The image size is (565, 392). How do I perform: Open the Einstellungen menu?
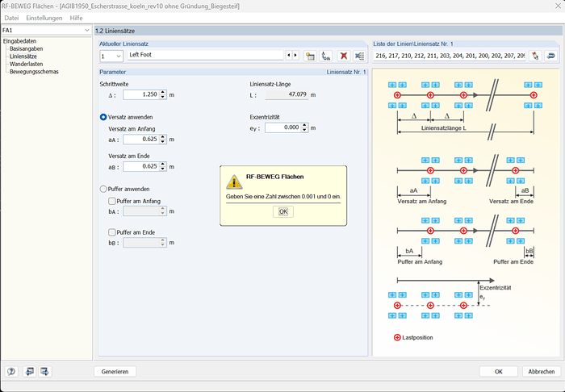tap(44, 17)
